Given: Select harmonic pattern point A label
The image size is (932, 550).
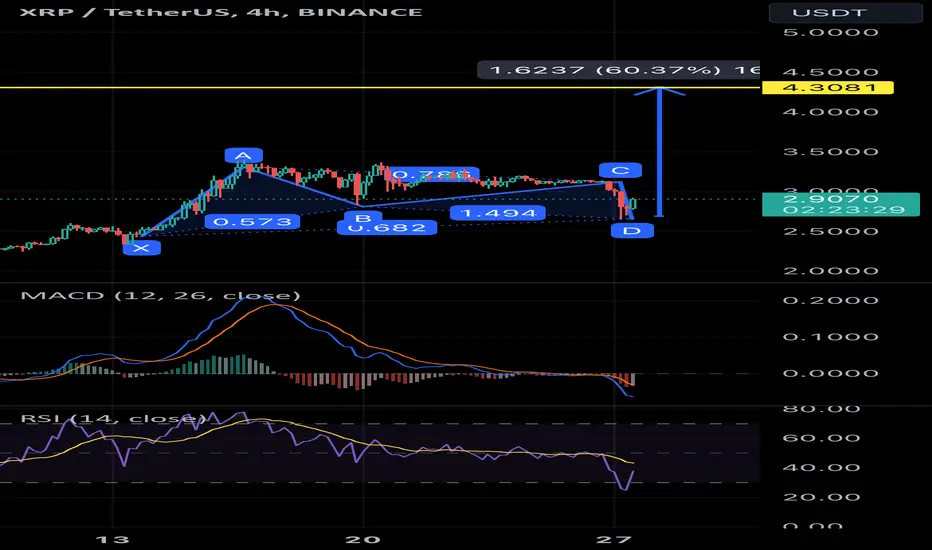Looking at the screenshot, I should [x=244, y=156].
